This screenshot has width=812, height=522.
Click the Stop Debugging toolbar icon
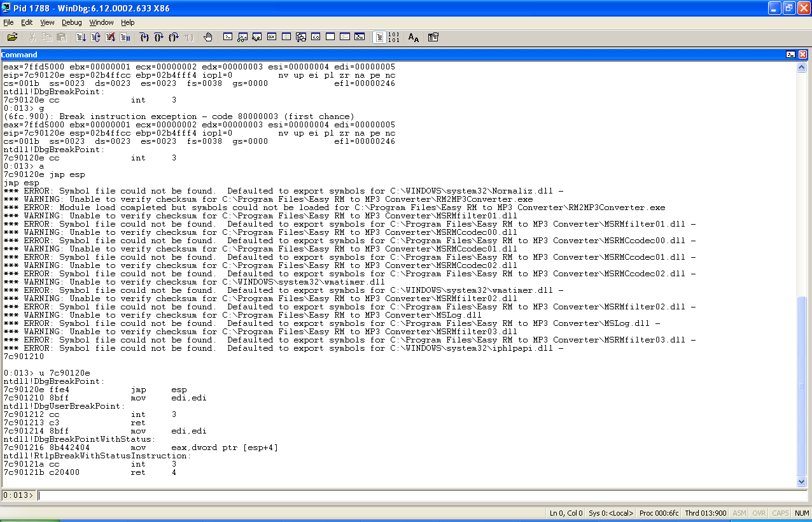110,38
